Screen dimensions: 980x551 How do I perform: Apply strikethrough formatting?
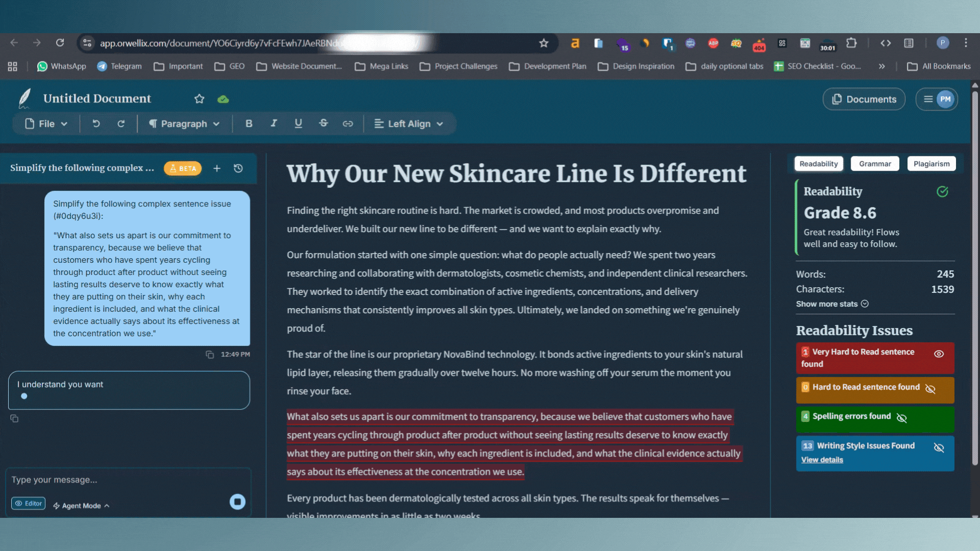pos(324,123)
